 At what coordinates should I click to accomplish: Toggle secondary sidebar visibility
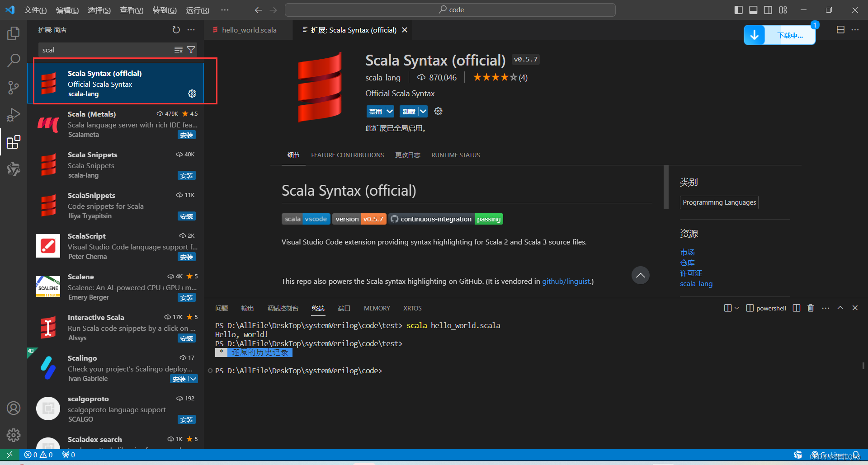(x=768, y=10)
